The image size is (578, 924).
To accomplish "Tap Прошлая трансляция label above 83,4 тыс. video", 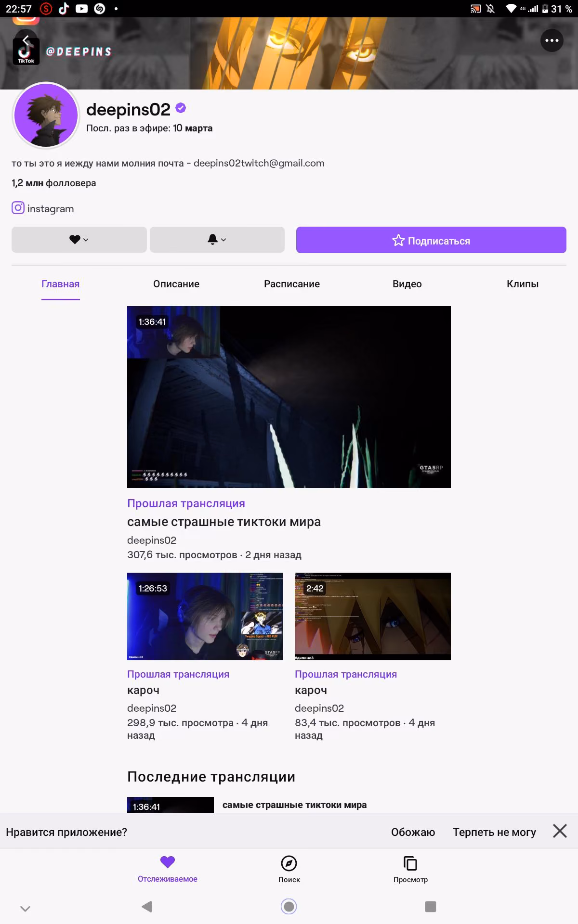I will point(346,674).
